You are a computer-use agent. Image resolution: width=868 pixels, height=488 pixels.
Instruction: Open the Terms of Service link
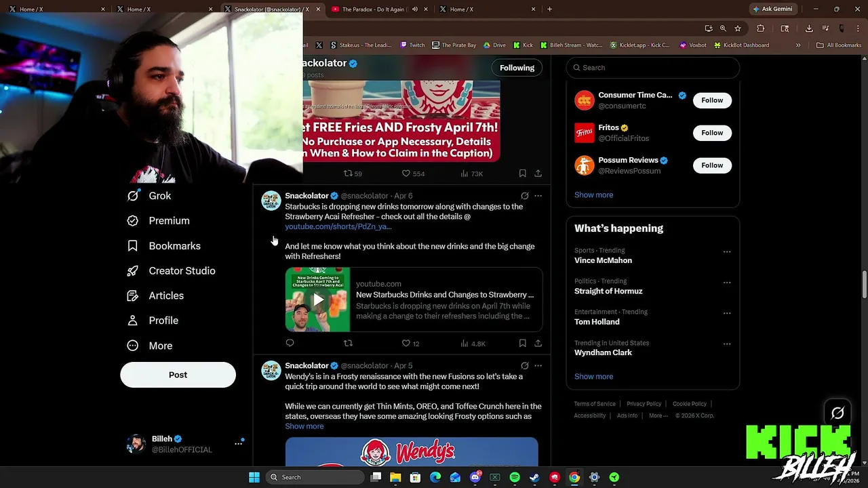[x=595, y=404]
